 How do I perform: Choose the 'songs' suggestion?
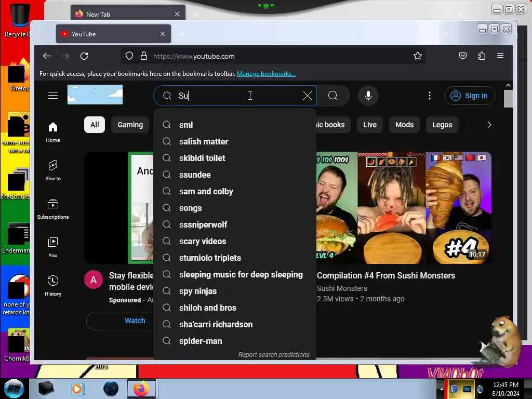click(235, 208)
